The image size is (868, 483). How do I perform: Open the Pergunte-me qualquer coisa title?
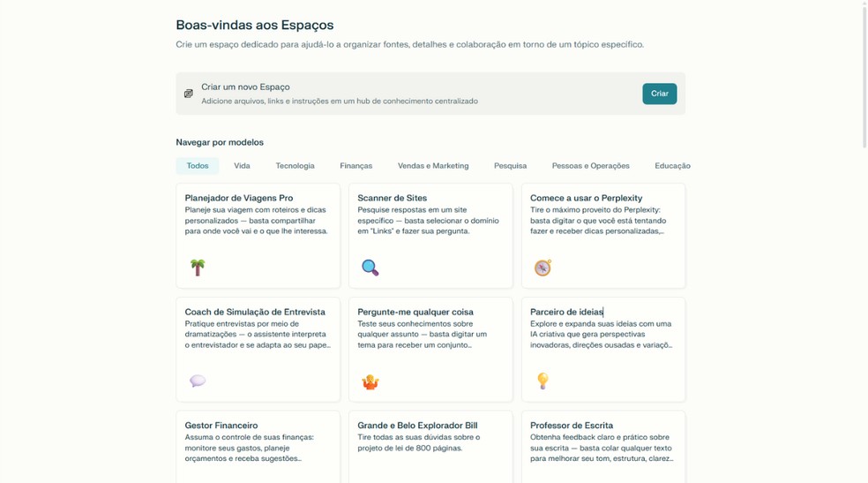[x=415, y=312]
